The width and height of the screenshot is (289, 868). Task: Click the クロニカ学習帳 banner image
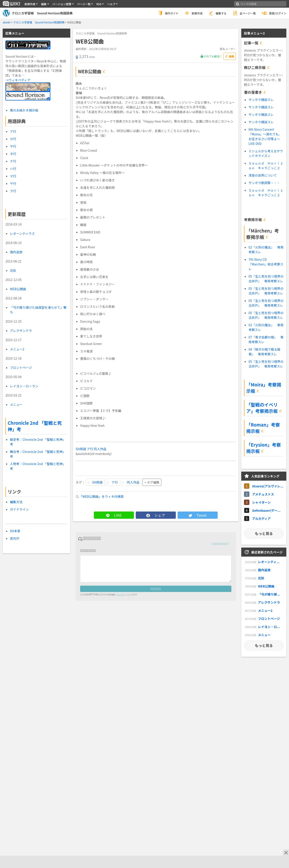click(28, 45)
